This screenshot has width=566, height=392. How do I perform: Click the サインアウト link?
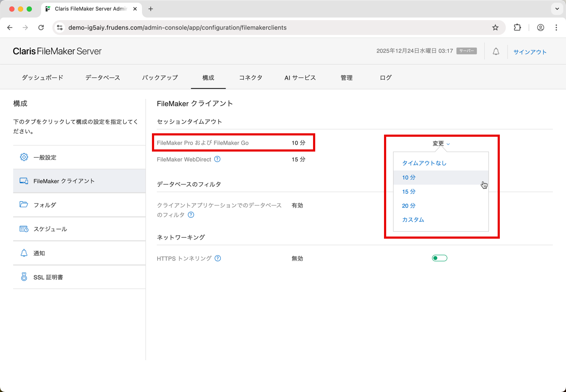click(530, 52)
